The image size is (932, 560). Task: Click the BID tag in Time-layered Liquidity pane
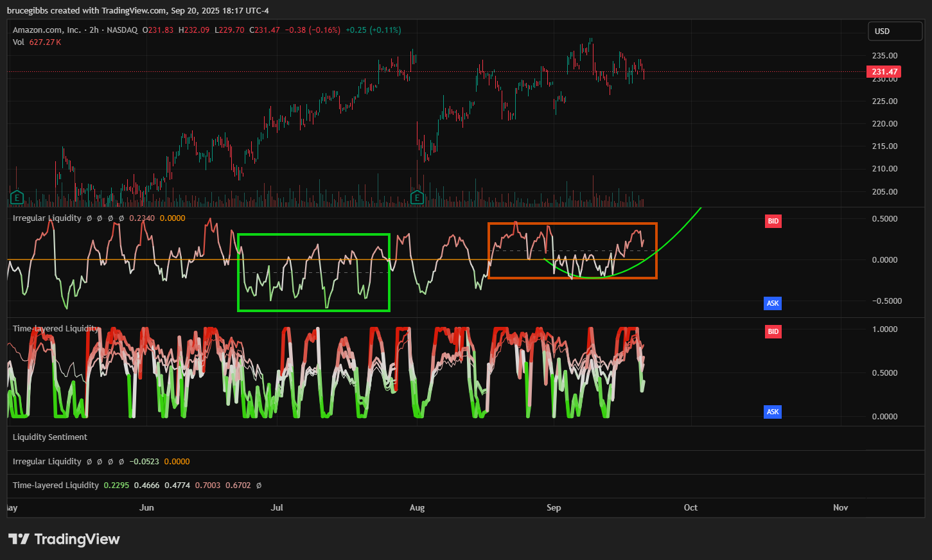click(773, 331)
